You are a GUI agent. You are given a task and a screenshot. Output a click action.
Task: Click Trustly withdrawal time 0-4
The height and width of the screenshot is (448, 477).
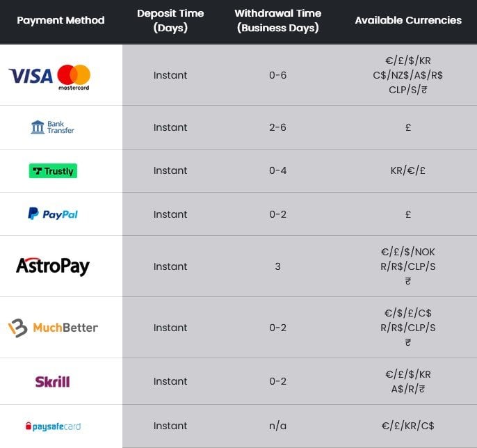[x=277, y=170]
